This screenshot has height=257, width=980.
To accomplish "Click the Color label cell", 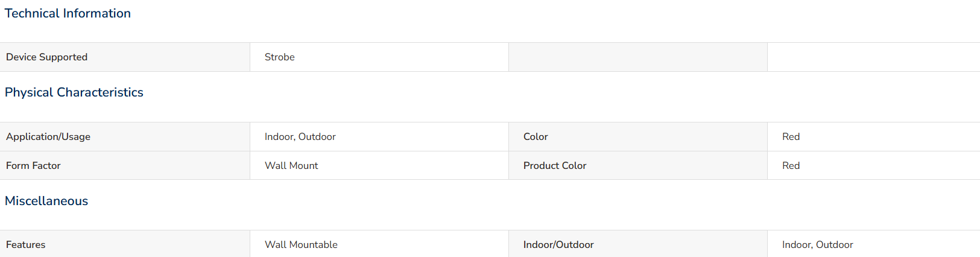I will [x=638, y=137].
